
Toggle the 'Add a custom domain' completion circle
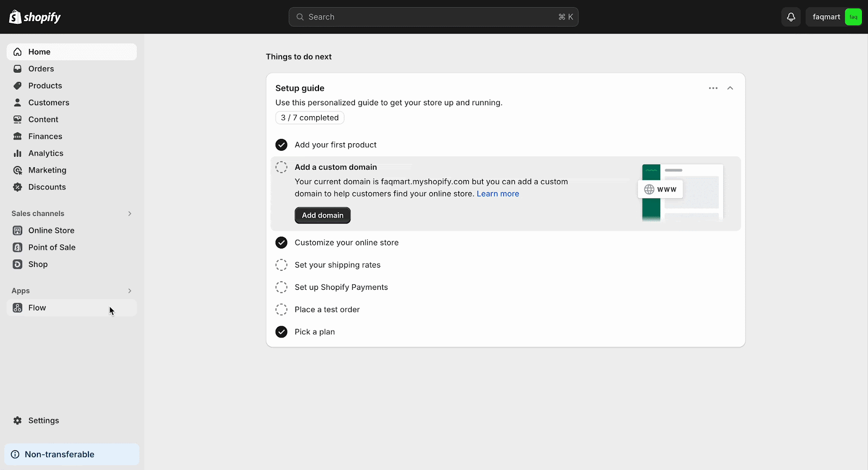pos(281,167)
